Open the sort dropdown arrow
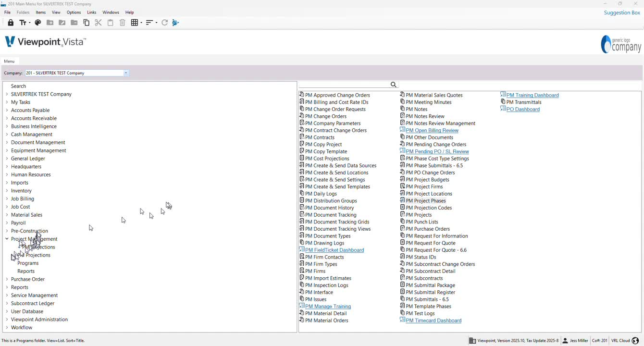The width and height of the screenshot is (644, 346). click(156, 23)
